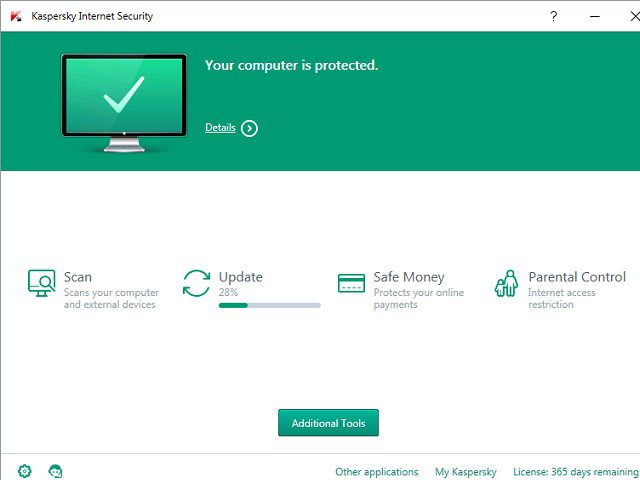Open support via the headset face icon
Screen dimensions: 640x480
[56, 471]
